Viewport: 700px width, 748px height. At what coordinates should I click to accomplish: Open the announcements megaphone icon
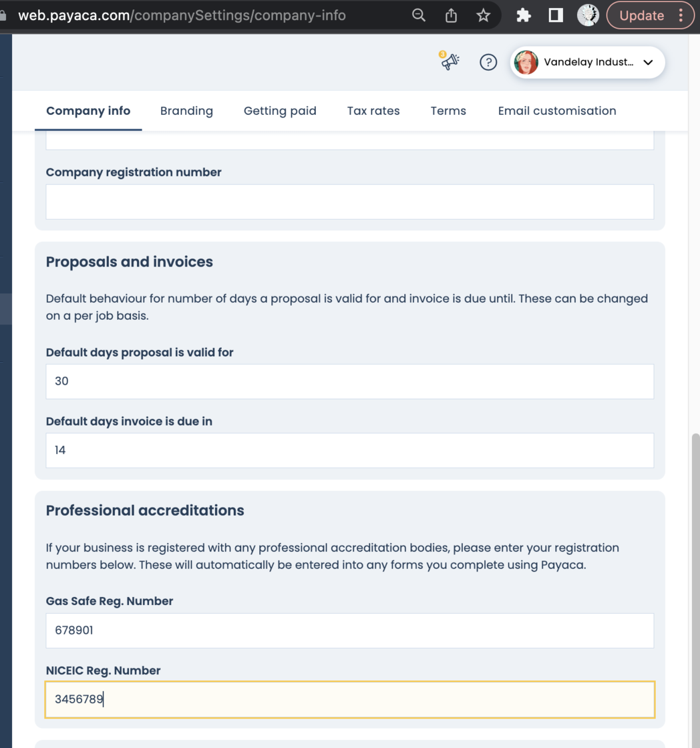click(x=450, y=62)
